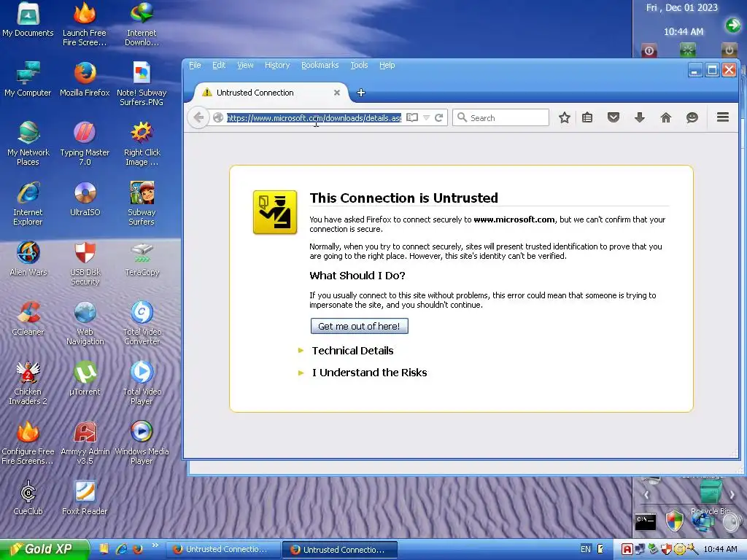Open the Downloads arrow icon
The image size is (747, 560).
(x=640, y=117)
